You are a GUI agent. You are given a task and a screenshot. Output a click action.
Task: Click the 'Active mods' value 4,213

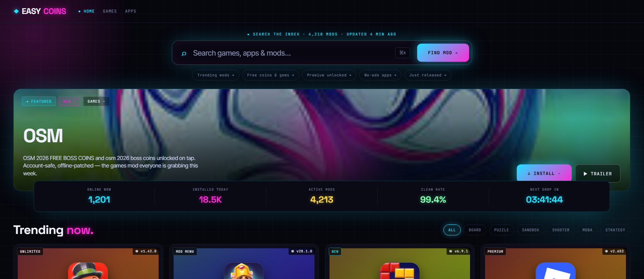[x=322, y=200]
